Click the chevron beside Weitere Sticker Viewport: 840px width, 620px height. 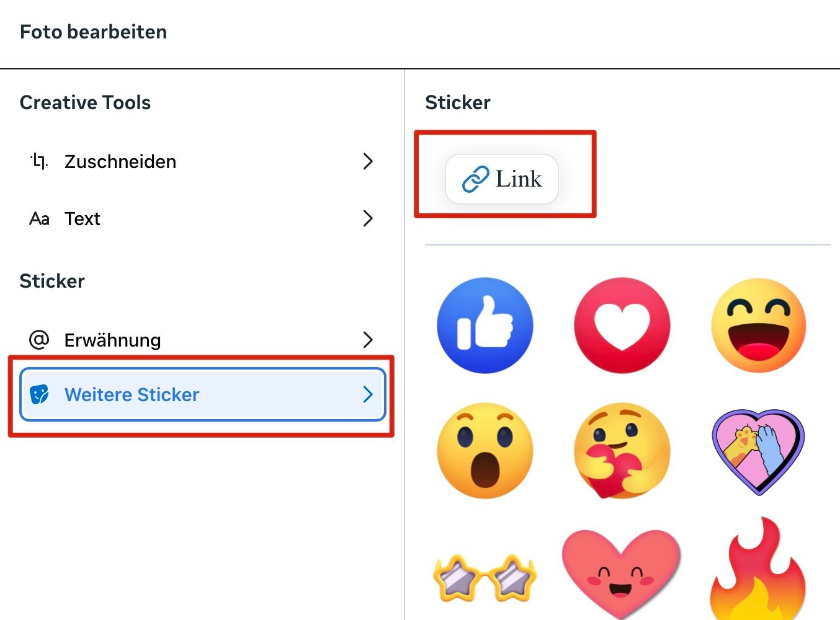coord(368,395)
